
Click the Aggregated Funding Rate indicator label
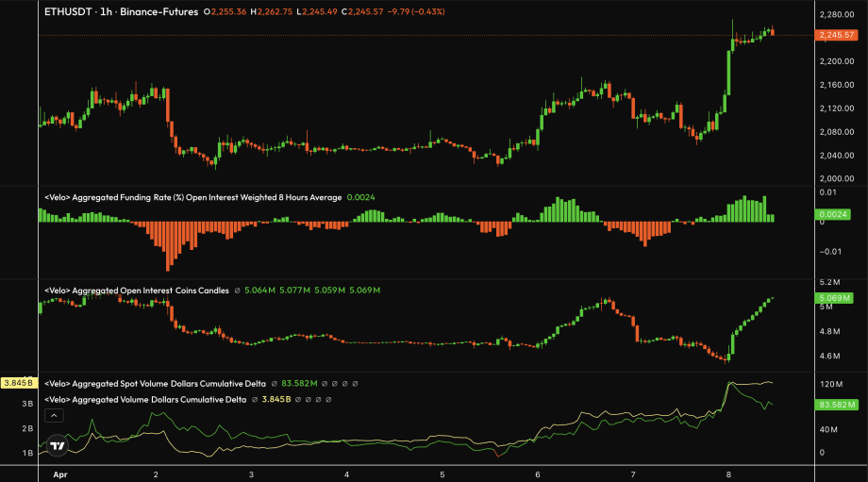click(192, 197)
